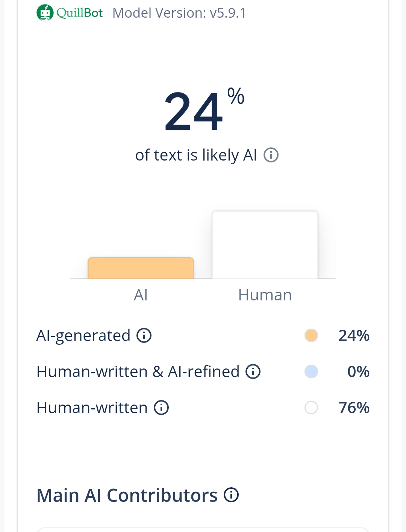Select the white Human bar in chart
The image size is (406, 532).
[265, 245]
